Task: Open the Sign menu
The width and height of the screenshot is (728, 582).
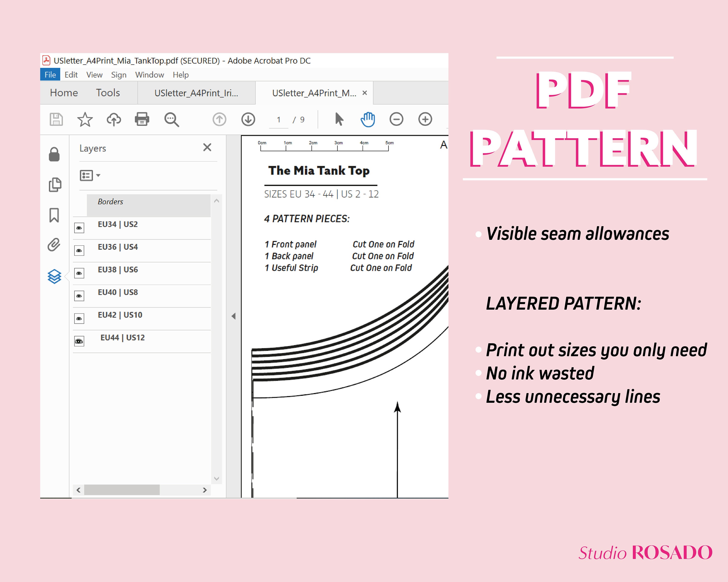Action: [119, 74]
